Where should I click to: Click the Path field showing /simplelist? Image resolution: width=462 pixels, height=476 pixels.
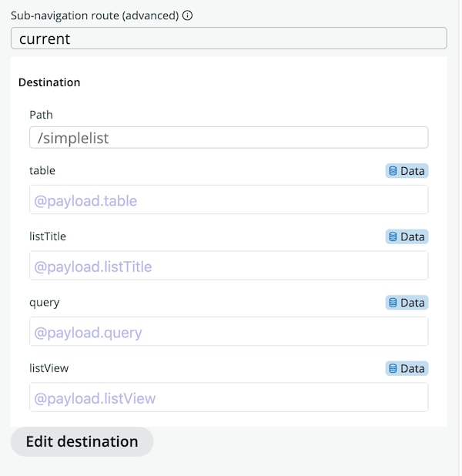click(x=229, y=138)
